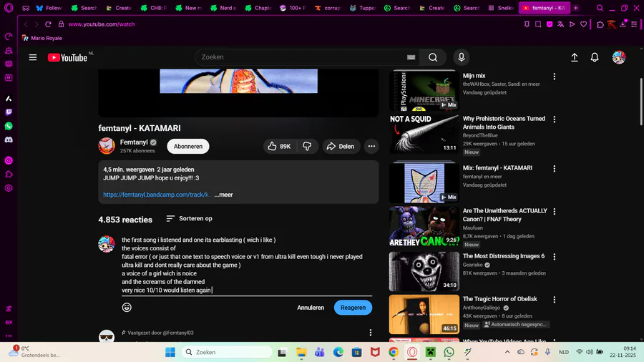The width and height of the screenshot is (644, 362).
Task: Open options for Prehistoric Oceans video
Action: [x=554, y=119]
